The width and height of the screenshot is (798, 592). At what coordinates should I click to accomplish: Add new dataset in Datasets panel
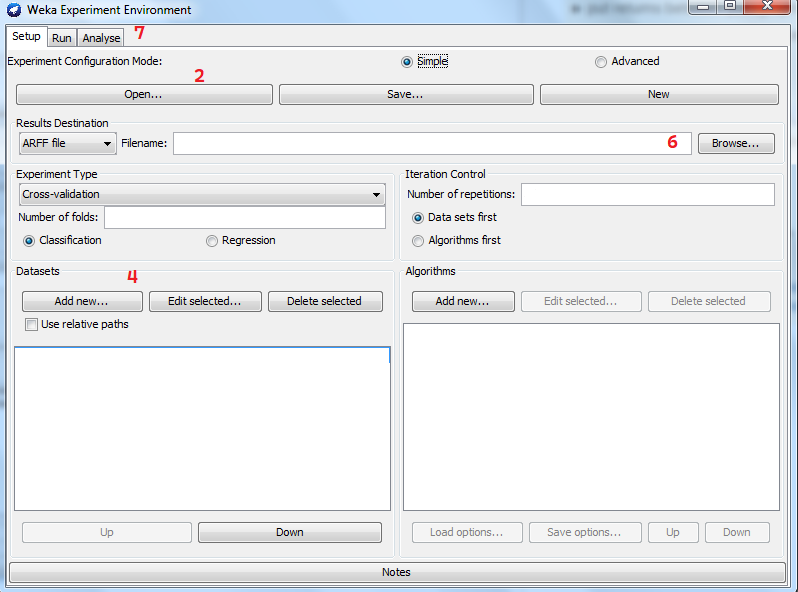pyautogui.click(x=82, y=301)
